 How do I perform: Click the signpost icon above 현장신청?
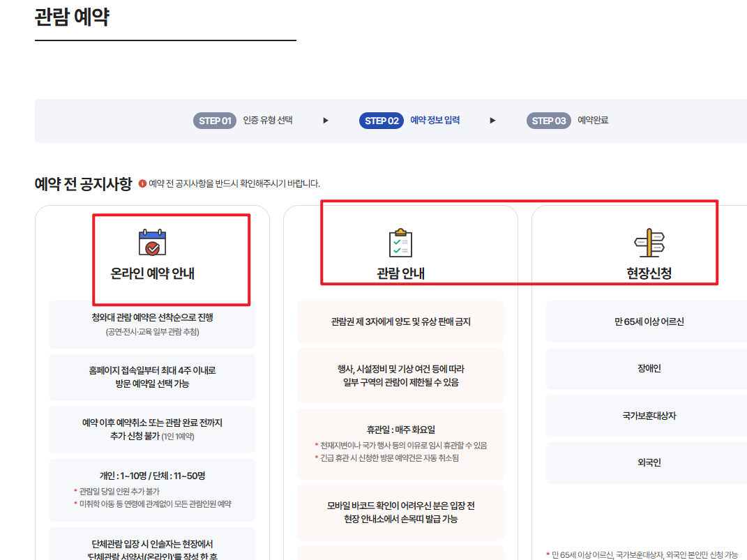(x=649, y=243)
